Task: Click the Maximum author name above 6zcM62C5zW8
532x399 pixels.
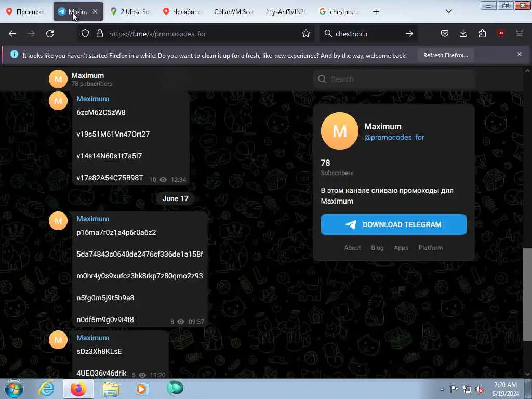Action: click(x=92, y=99)
